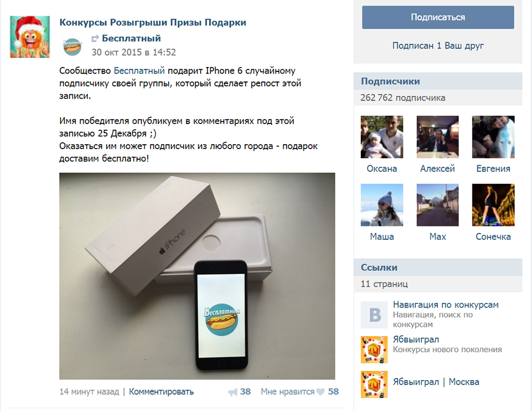532x411 pixels.
Task: Follow the Бесплатный link in post text
Action: pyautogui.click(x=139, y=71)
